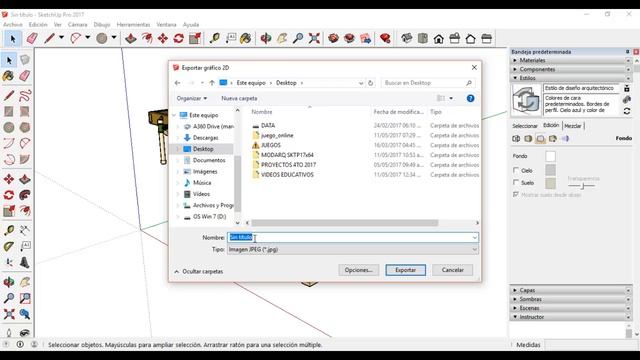Viewport: 640px width, 360px height.
Task: Select the Orbit tool in top toolbar
Action: [266, 39]
